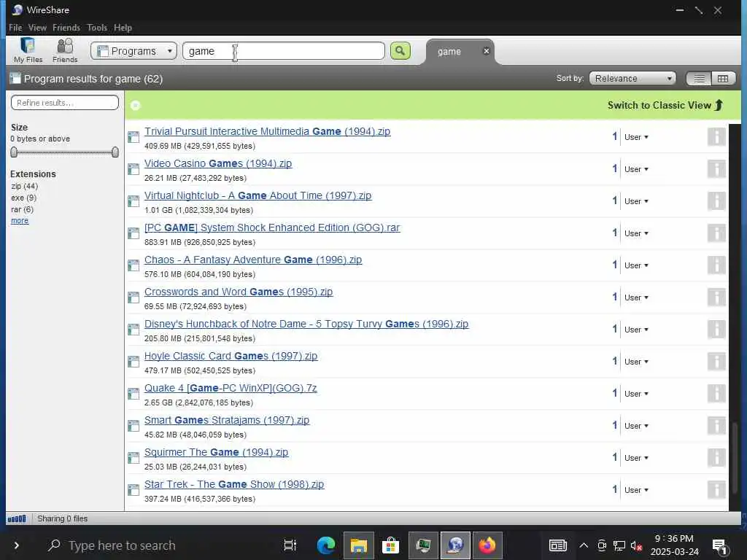Open the Friends menu
747x560 pixels.
coord(66,28)
